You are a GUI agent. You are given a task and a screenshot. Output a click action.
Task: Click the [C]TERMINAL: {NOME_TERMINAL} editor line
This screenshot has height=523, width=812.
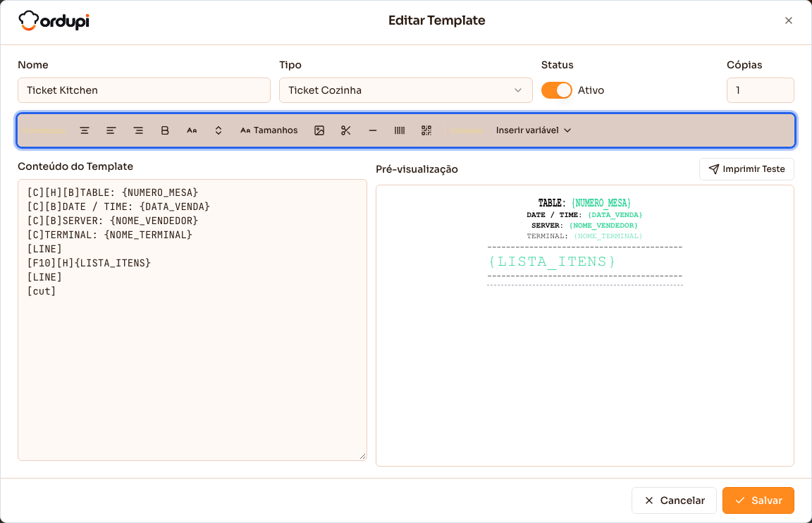coord(109,235)
